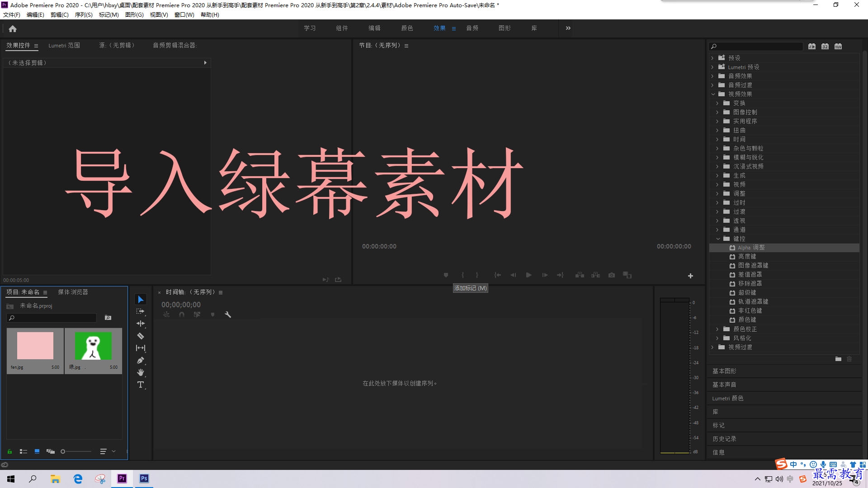Toggle Accelerated Effects filter icon
The image size is (868, 488).
coord(812,47)
